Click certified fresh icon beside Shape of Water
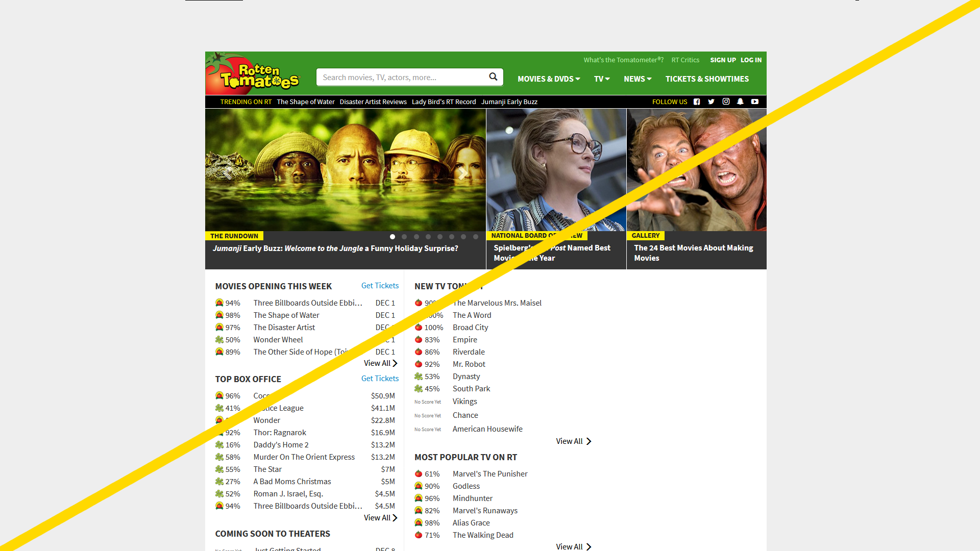 pyautogui.click(x=219, y=315)
